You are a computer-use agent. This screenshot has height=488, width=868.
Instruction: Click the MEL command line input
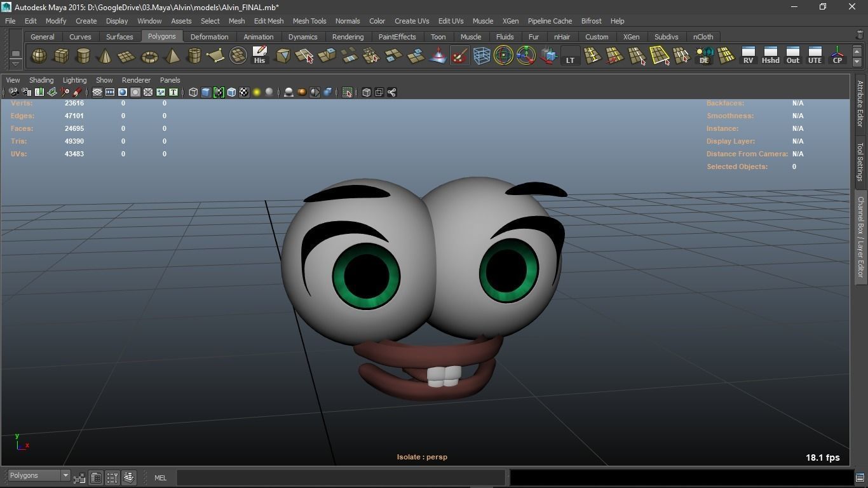[x=341, y=478]
